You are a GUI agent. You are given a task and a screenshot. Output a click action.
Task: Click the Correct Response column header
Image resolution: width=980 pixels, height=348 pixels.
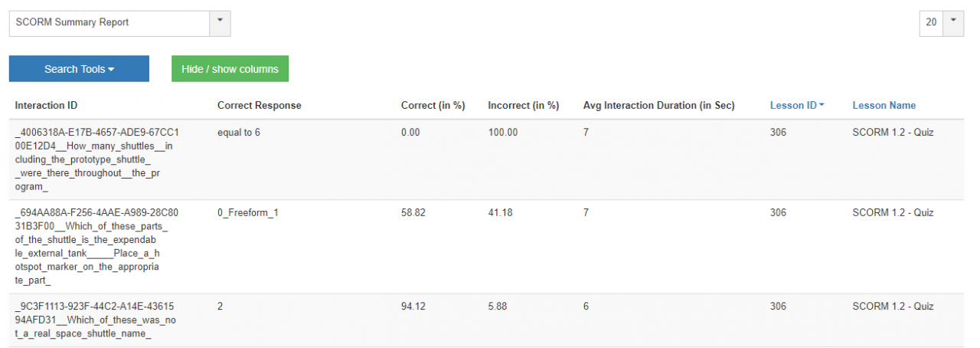(259, 106)
